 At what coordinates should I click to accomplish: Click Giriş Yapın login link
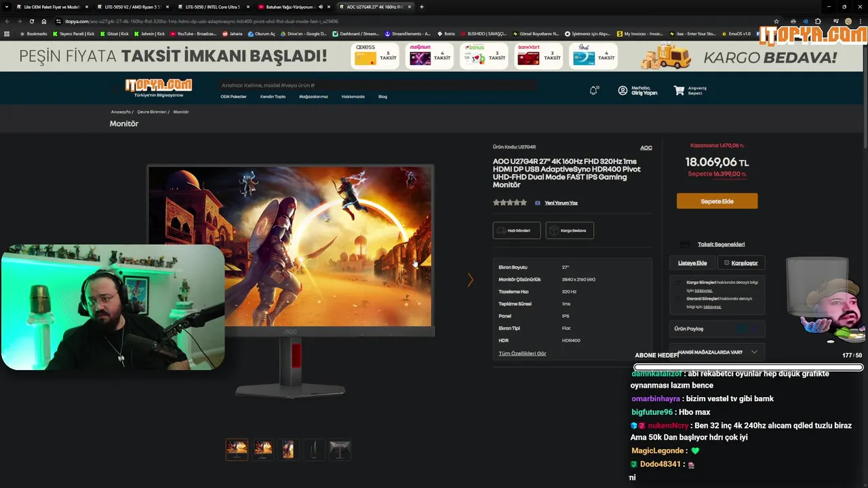pyautogui.click(x=644, y=93)
